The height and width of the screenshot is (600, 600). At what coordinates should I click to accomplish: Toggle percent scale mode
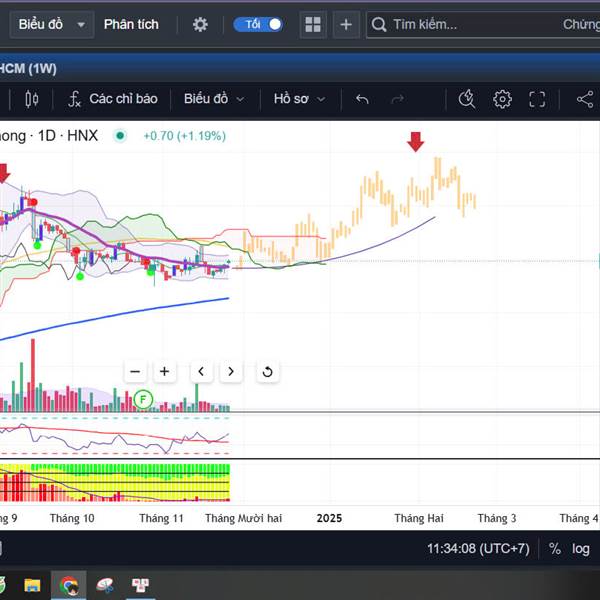(555, 549)
